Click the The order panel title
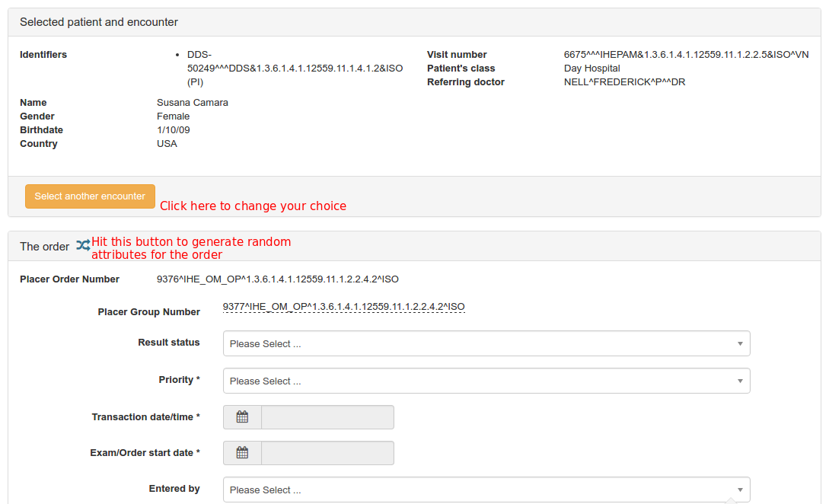 [x=44, y=247]
